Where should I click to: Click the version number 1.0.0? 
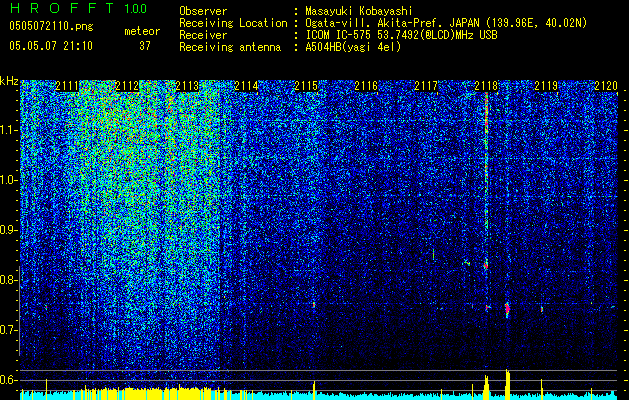(135, 8)
